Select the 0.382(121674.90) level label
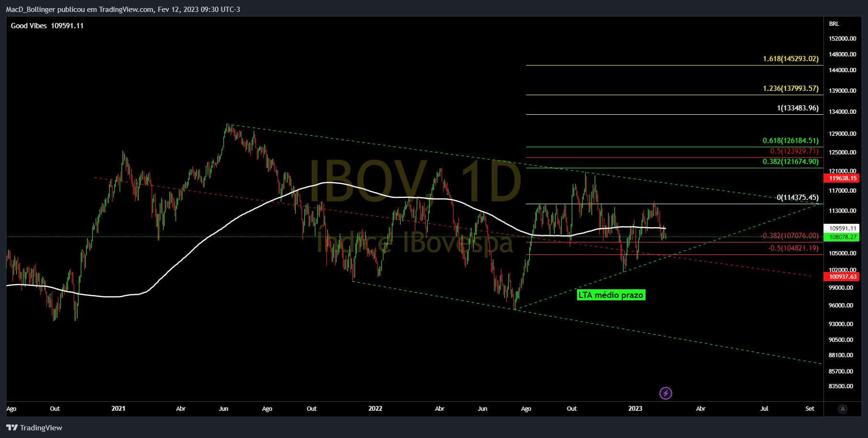This screenshot has width=868, height=438. (x=790, y=162)
